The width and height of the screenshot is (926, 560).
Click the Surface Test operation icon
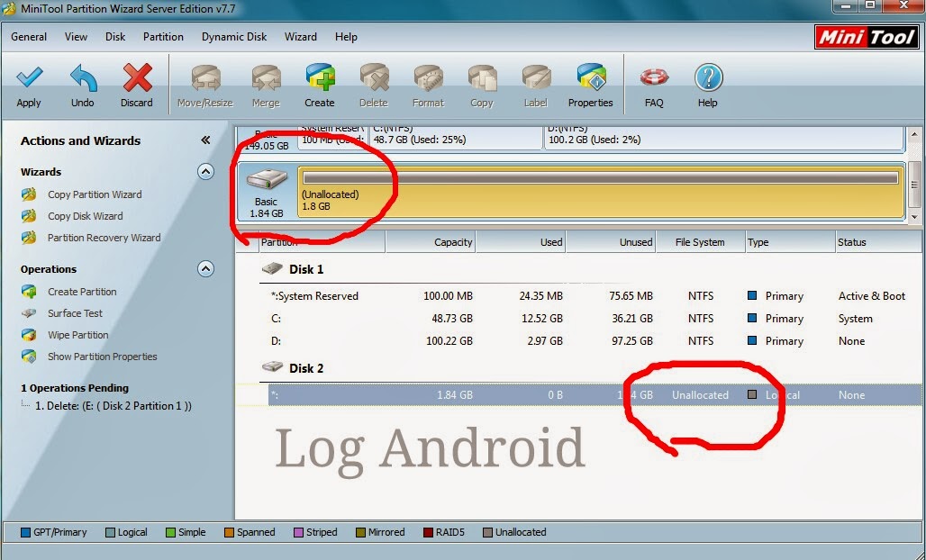(28, 313)
